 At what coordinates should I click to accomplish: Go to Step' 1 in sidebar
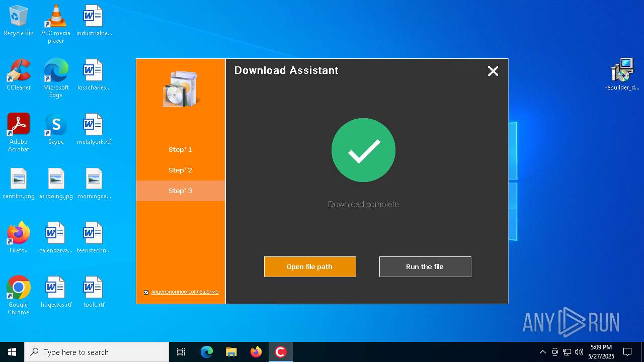[x=181, y=149]
